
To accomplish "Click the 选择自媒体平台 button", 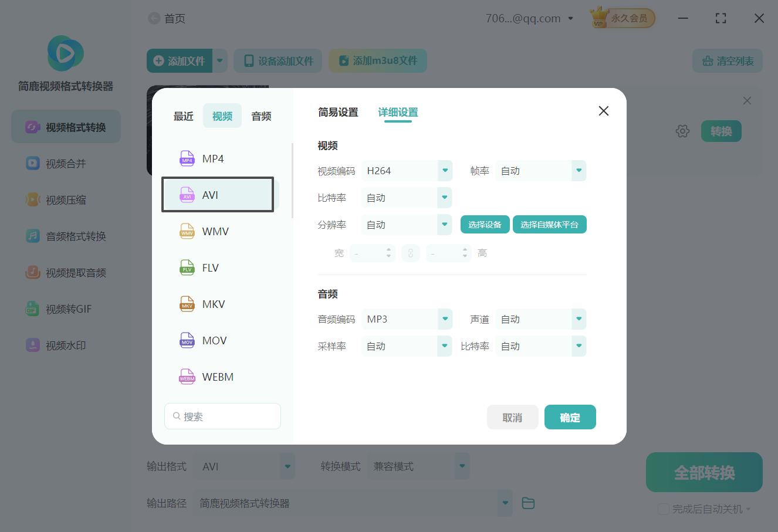I will click(549, 224).
